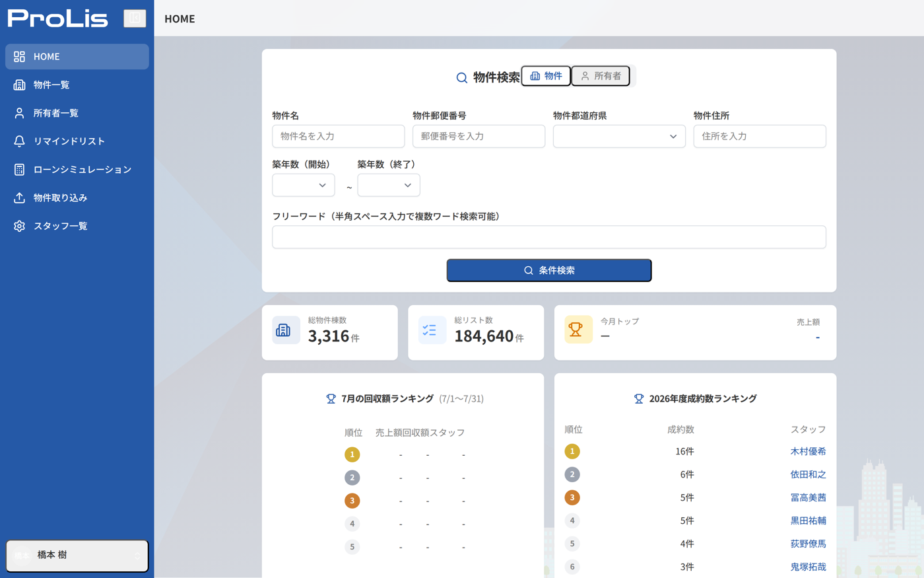924x578 pixels.
Task: Click silver rank 2 badge beside 依田和之
Action: 572,474
